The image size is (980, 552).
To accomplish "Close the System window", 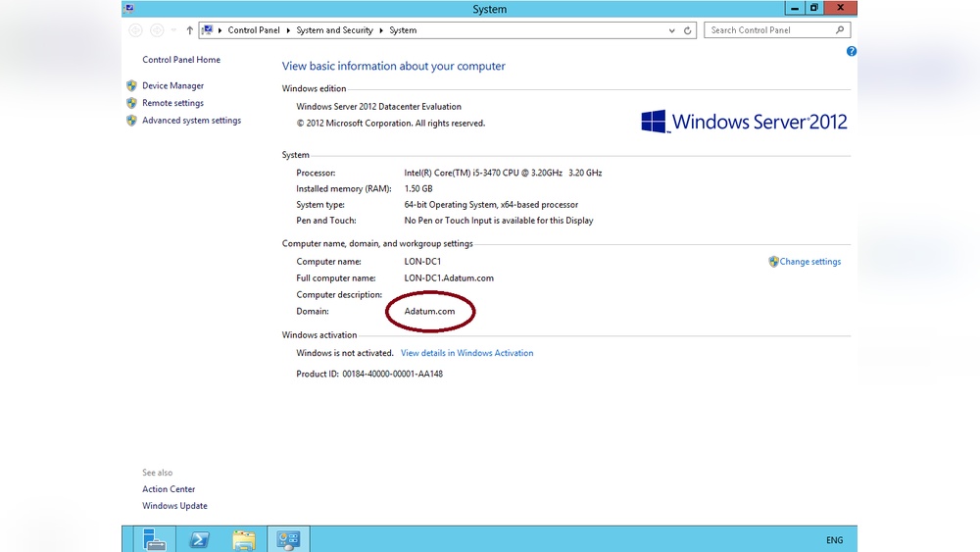I will click(841, 8).
